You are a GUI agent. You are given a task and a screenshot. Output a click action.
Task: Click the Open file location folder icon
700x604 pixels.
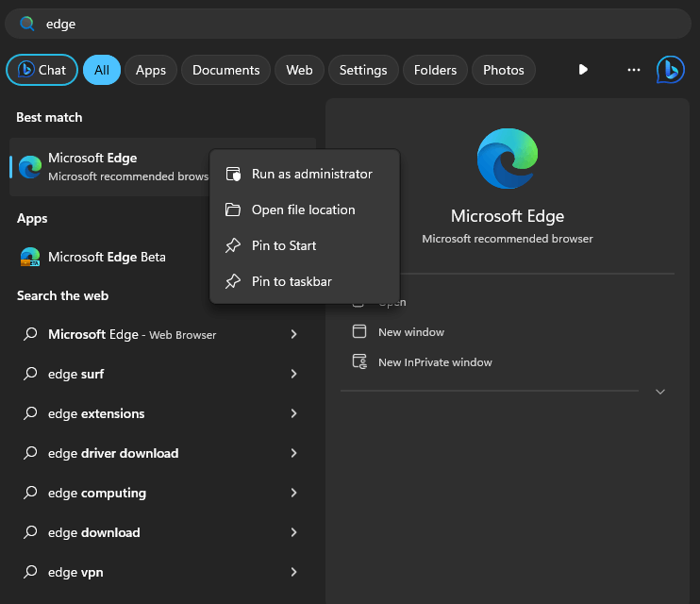point(233,210)
